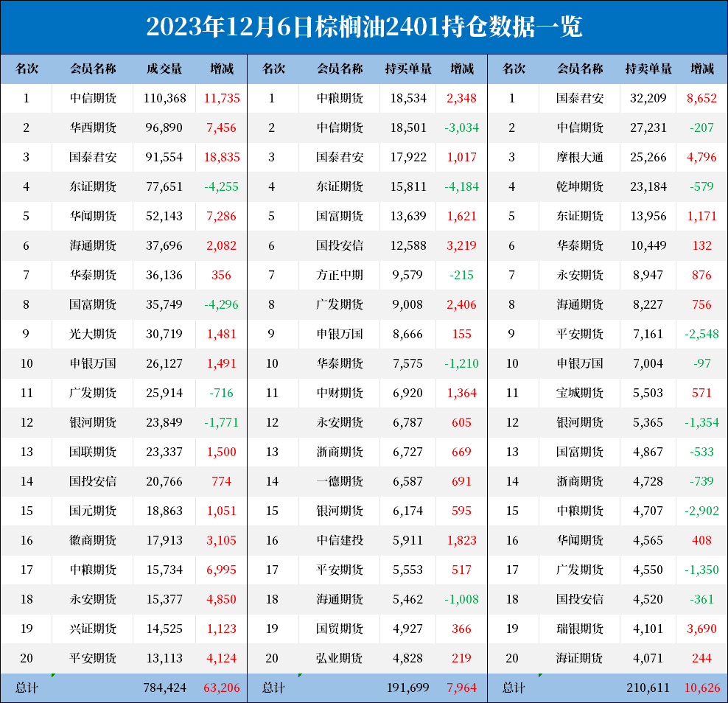The image size is (728, 703).
Task: Click the 弘业期货 member cell
Action: [x=340, y=658]
